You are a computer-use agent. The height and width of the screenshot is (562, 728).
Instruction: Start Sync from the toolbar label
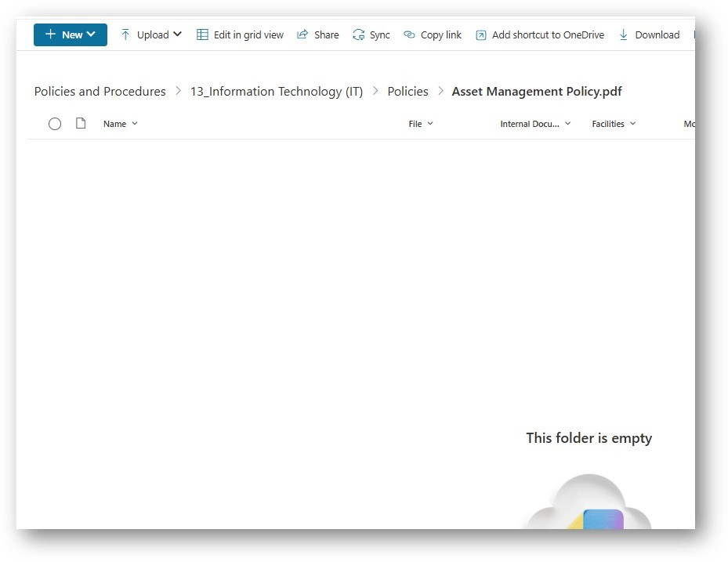379,35
